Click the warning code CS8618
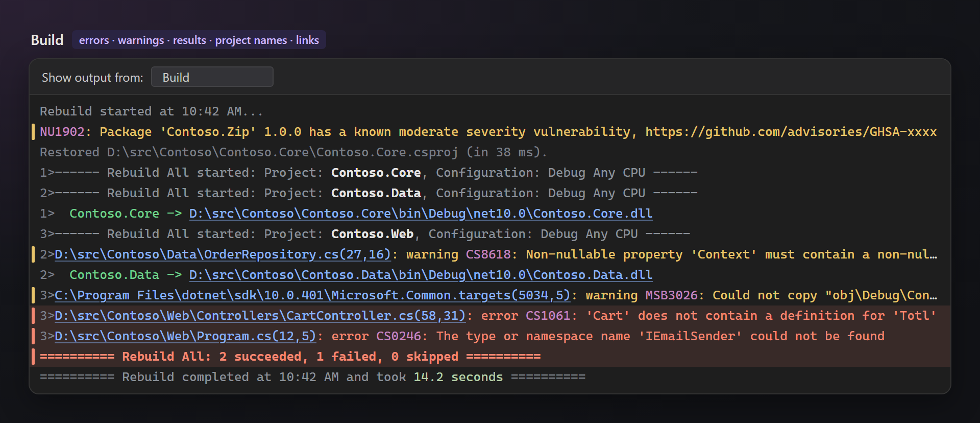The image size is (980, 423). tap(488, 254)
